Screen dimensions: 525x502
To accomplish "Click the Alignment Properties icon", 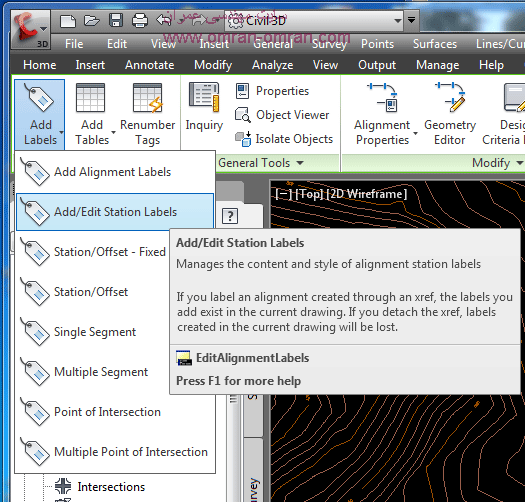I will 382,97.
